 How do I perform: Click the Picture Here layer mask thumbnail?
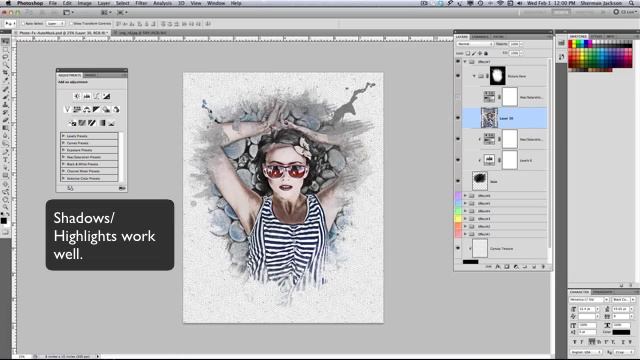[x=497, y=76]
